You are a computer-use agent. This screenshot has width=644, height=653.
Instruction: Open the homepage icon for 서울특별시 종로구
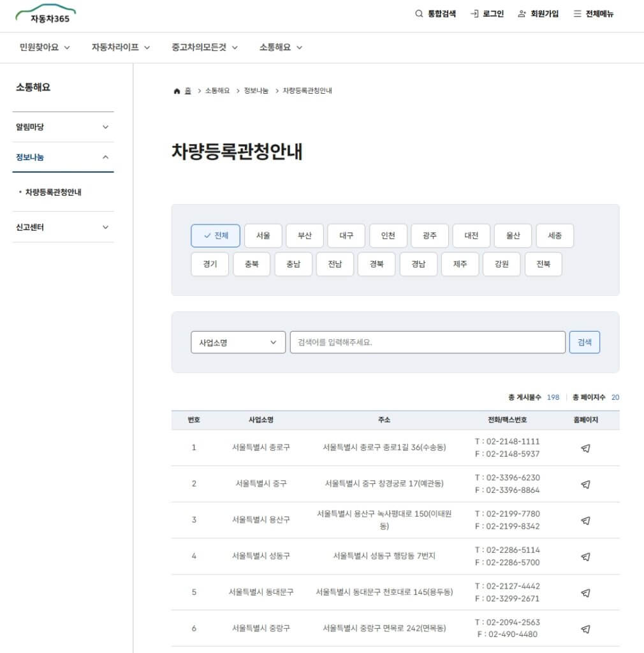pyautogui.click(x=585, y=448)
